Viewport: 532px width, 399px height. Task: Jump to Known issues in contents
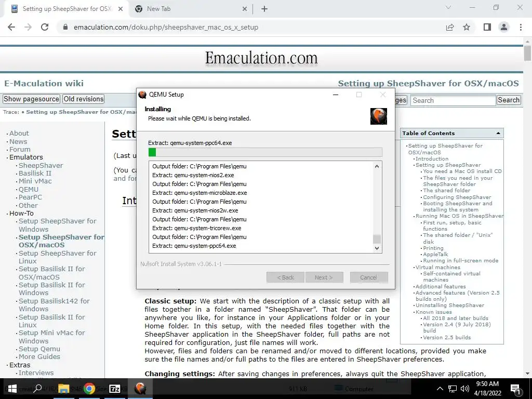[x=434, y=312]
